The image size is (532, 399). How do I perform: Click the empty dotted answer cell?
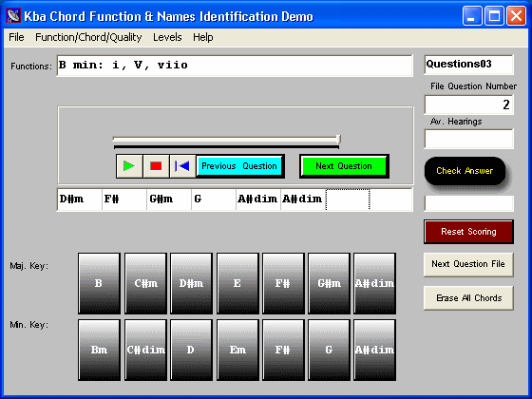point(348,199)
